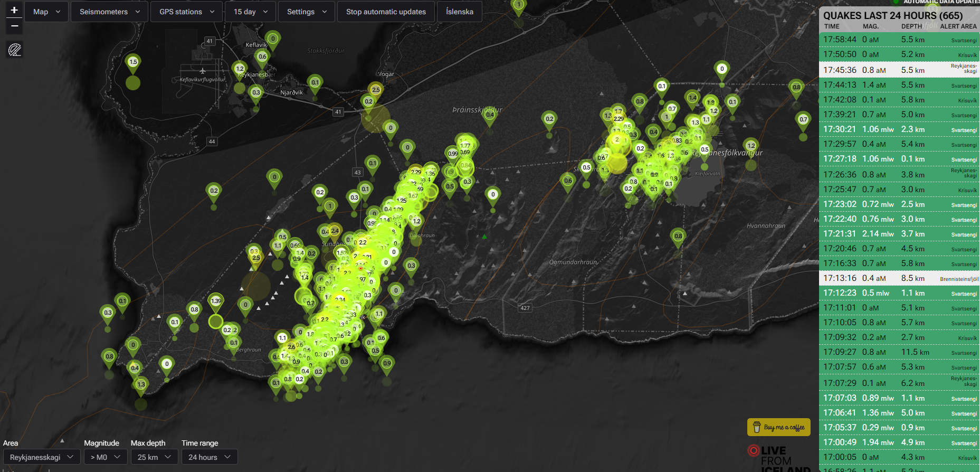Zoom out the map with minus button
The image size is (980, 472).
pyautogui.click(x=14, y=26)
